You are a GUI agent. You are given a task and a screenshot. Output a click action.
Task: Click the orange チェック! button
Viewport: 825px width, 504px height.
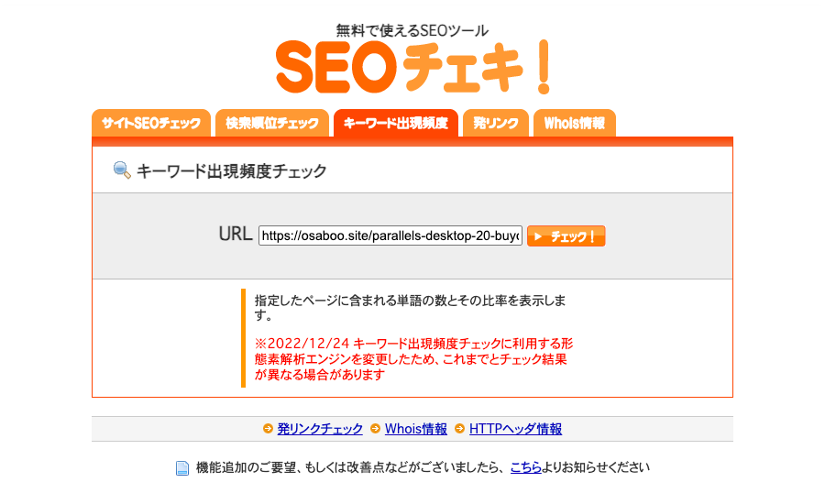tap(566, 236)
